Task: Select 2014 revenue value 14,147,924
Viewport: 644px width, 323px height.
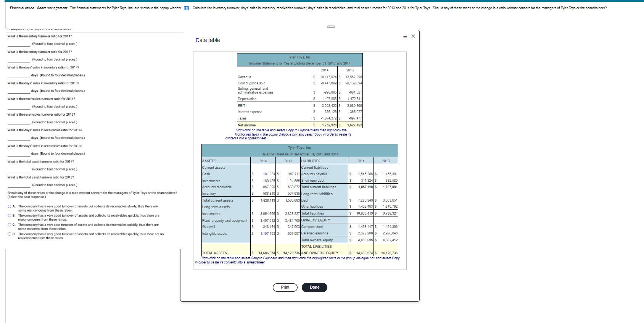Action: click(x=328, y=77)
